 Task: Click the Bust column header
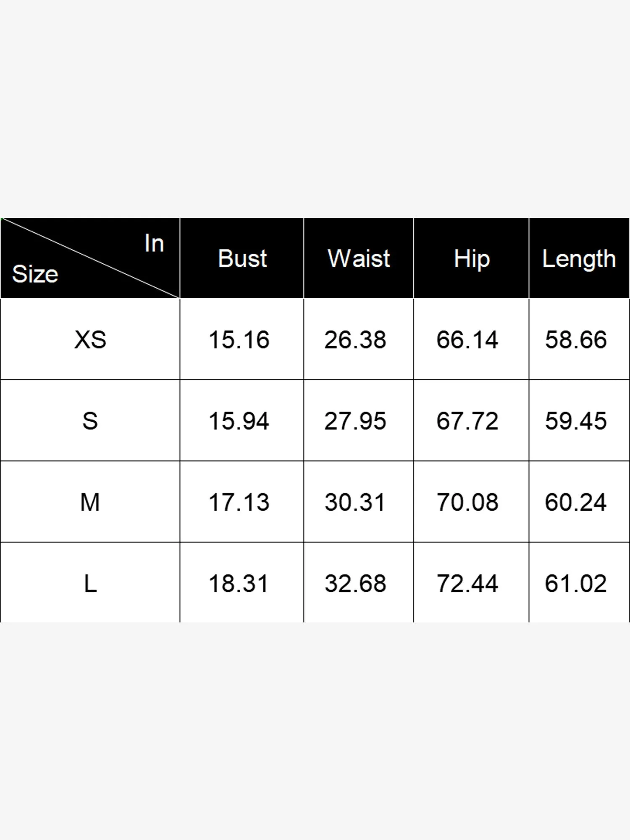(x=242, y=258)
